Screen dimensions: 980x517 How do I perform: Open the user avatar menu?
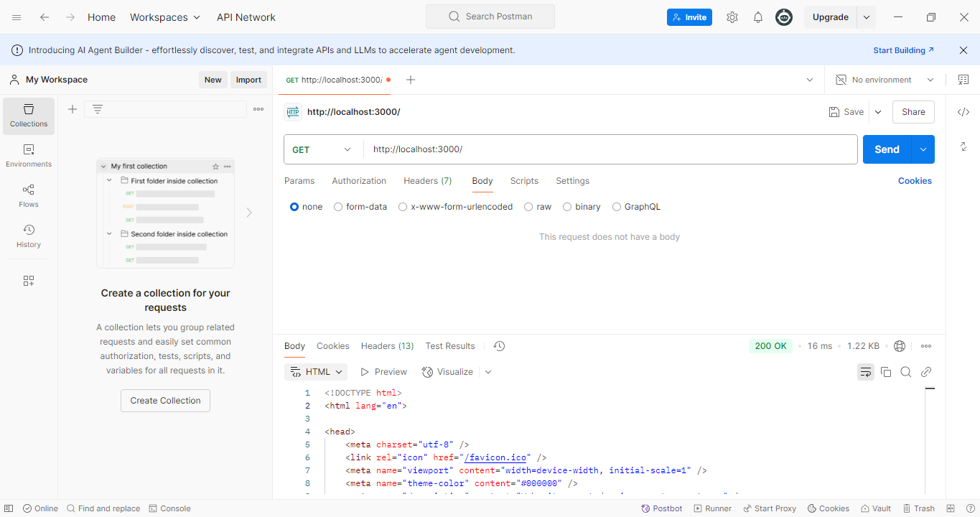784,17
